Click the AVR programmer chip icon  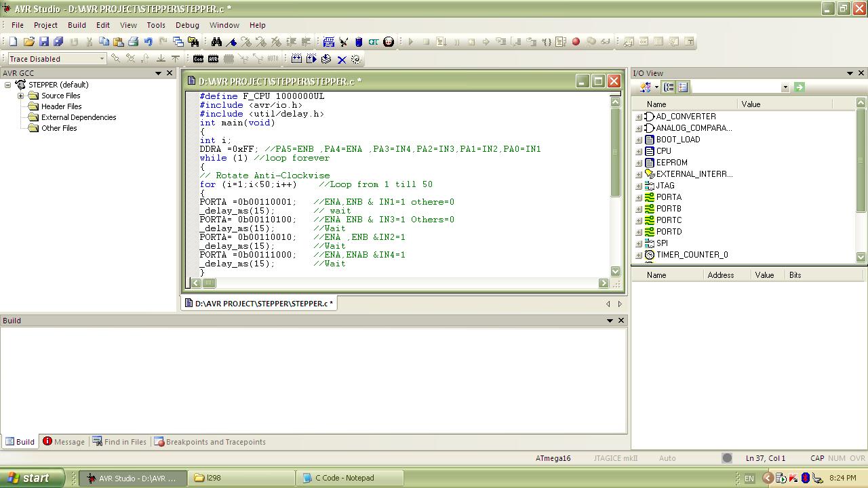pos(213,59)
